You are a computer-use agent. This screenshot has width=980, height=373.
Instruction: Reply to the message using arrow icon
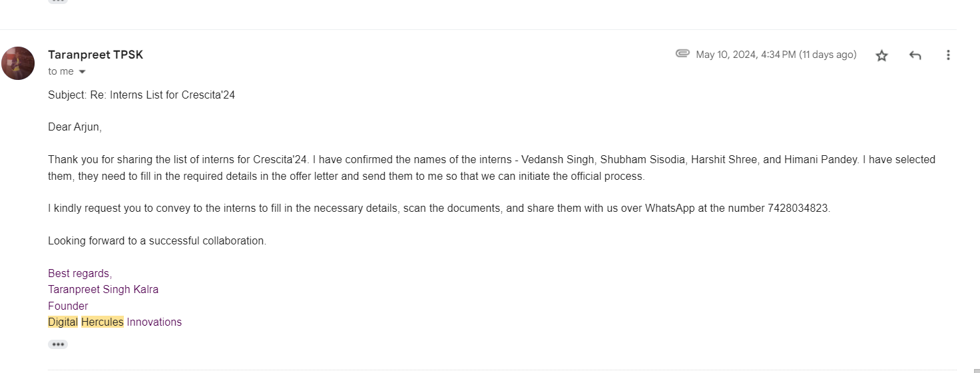click(x=915, y=55)
